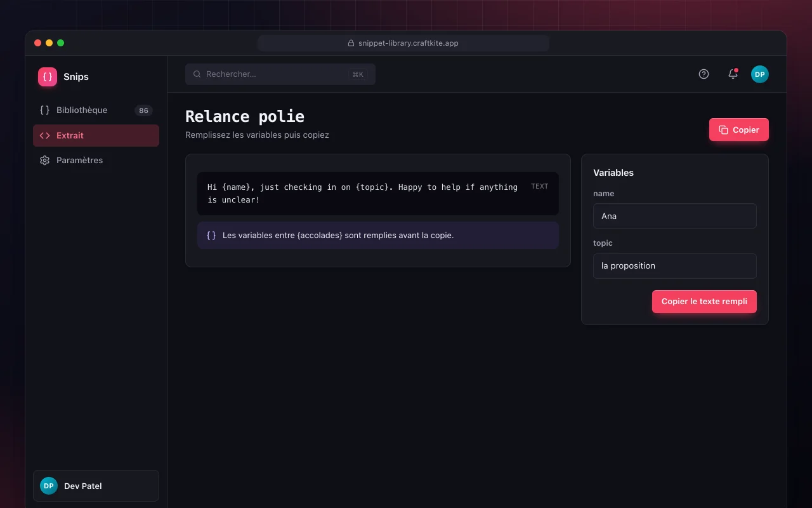Click the Snips app name text

[76, 77]
